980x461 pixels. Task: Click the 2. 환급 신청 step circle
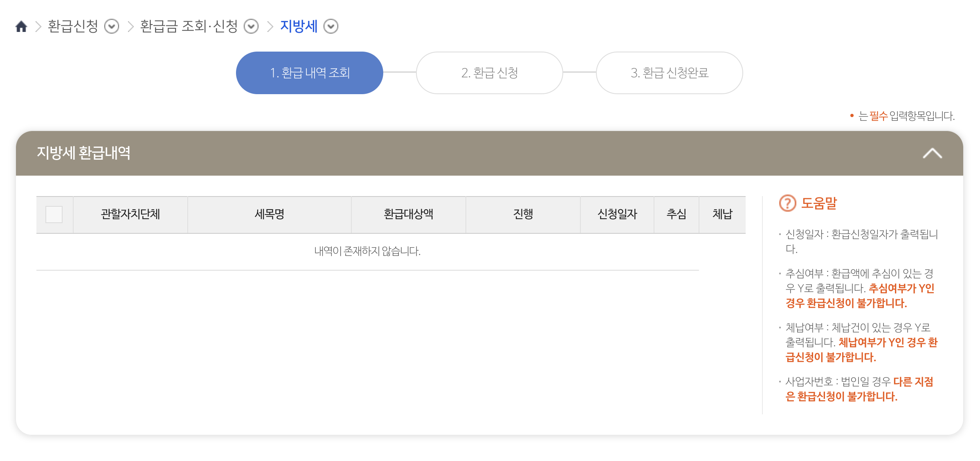pos(489,72)
